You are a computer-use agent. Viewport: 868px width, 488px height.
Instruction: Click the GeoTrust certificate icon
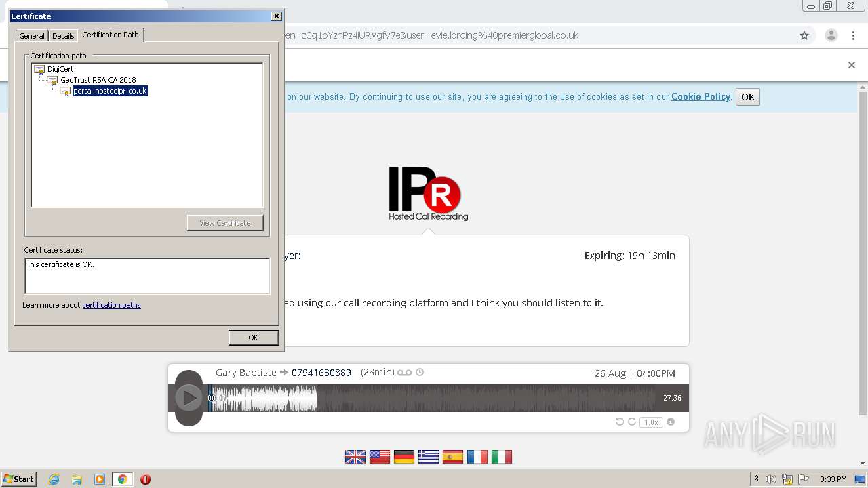(52, 80)
